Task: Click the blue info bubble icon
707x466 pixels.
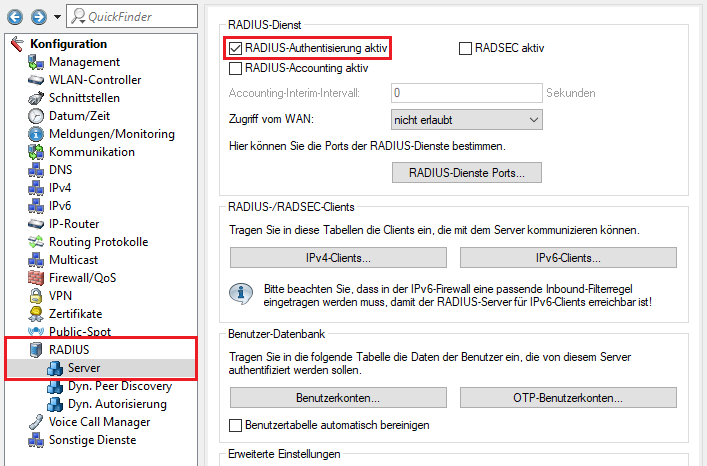Action: [241, 295]
